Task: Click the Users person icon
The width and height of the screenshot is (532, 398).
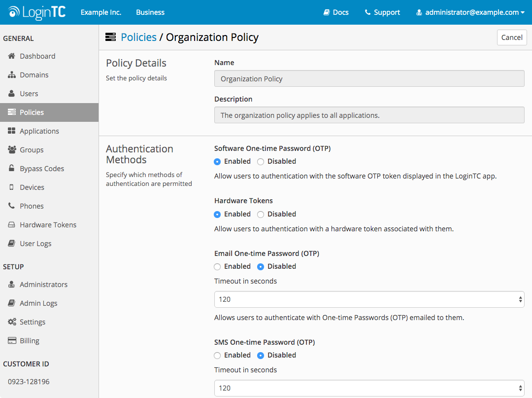Action: click(x=11, y=93)
